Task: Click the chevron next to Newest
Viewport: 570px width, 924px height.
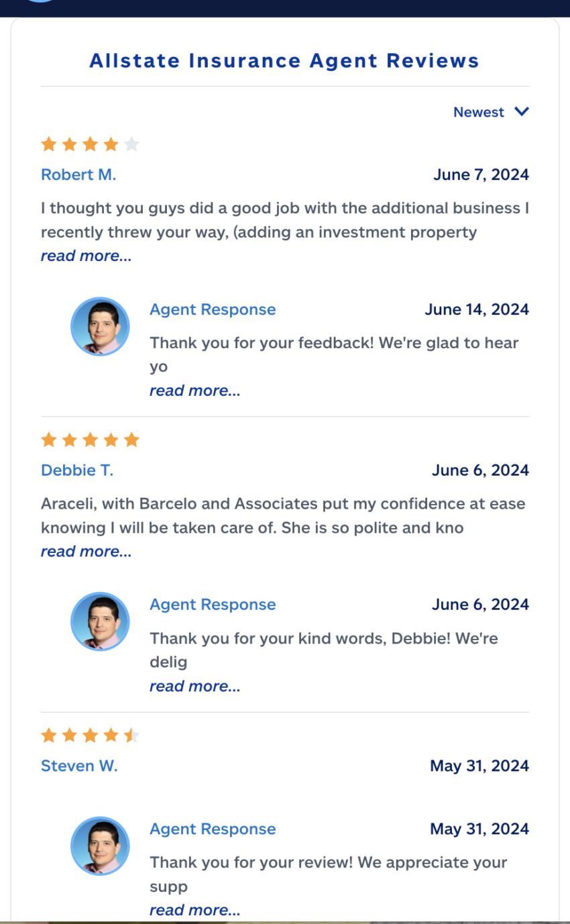Action: tap(522, 112)
